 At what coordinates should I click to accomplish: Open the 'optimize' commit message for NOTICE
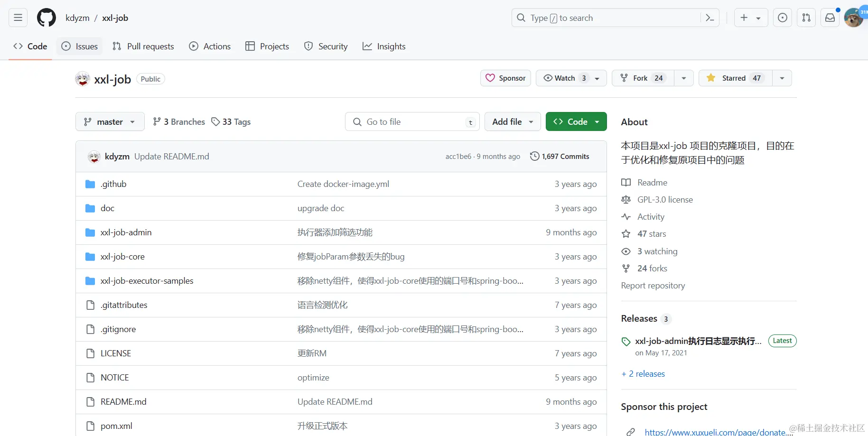click(313, 378)
